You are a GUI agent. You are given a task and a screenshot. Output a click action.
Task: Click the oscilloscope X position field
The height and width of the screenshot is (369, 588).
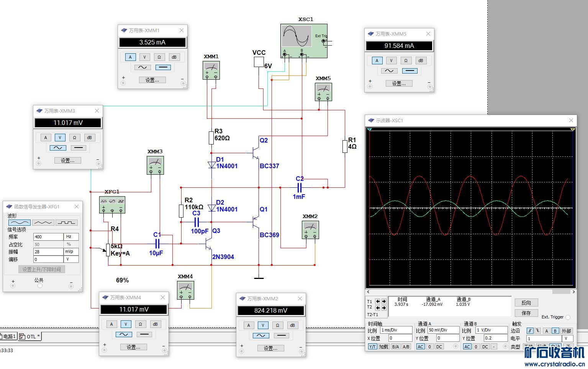click(400, 338)
